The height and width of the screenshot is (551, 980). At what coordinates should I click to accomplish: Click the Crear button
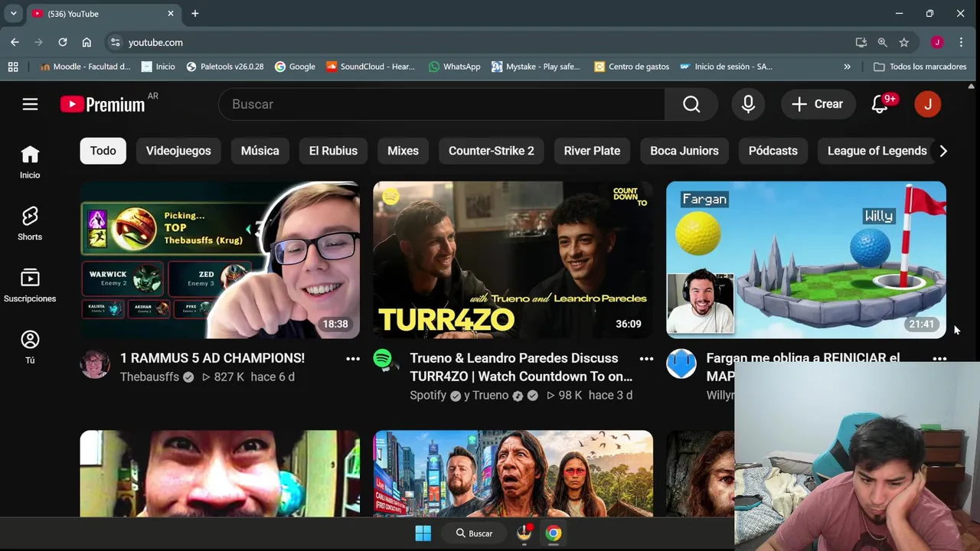click(817, 104)
